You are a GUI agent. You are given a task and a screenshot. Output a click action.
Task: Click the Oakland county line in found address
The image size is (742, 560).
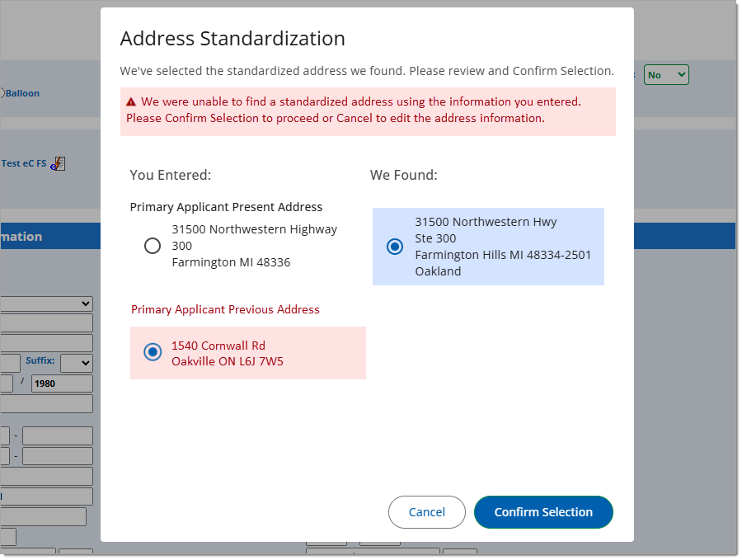point(438,271)
